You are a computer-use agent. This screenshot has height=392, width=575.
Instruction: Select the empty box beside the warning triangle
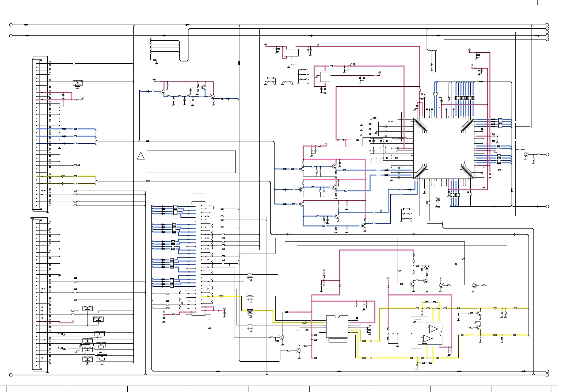coord(191,162)
